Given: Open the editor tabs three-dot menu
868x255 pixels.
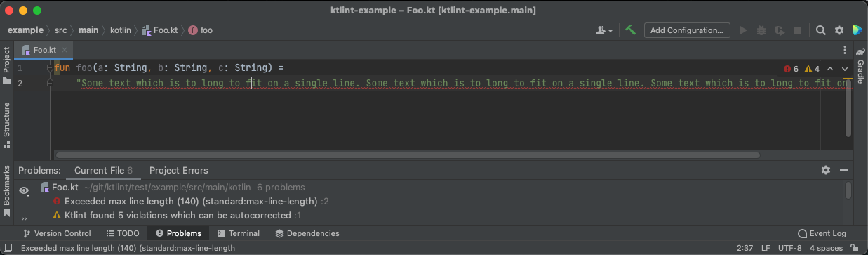Looking at the screenshot, I should pyautogui.click(x=845, y=51).
